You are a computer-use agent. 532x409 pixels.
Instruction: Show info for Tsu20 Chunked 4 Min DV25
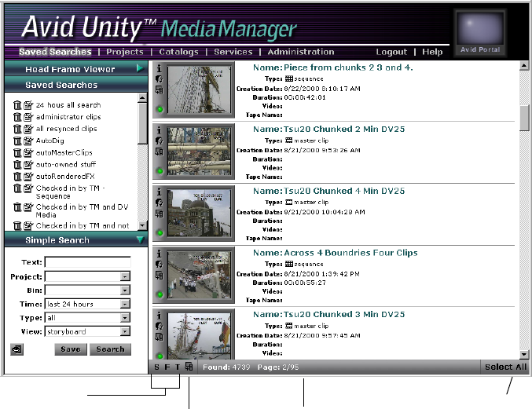click(159, 192)
